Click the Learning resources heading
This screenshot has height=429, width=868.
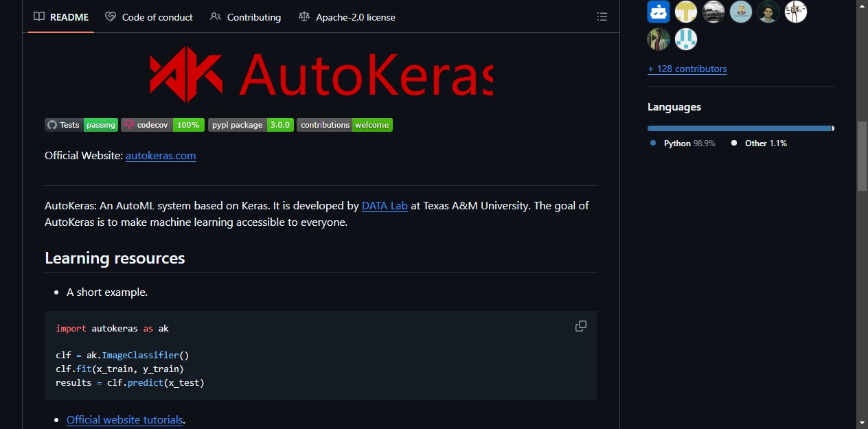click(115, 258)
